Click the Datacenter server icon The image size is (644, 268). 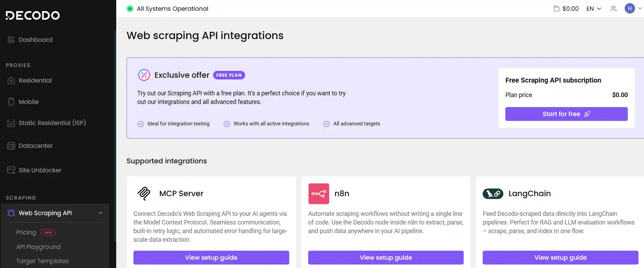(11, 146)
